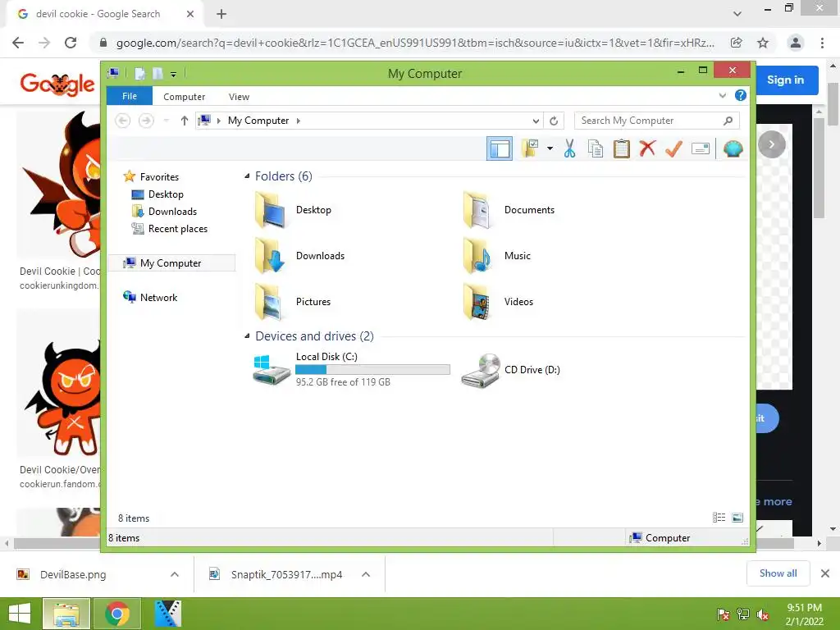Collapse the Devices and drives group
Viewport: 840px width, 630px height.
[247, 336]
